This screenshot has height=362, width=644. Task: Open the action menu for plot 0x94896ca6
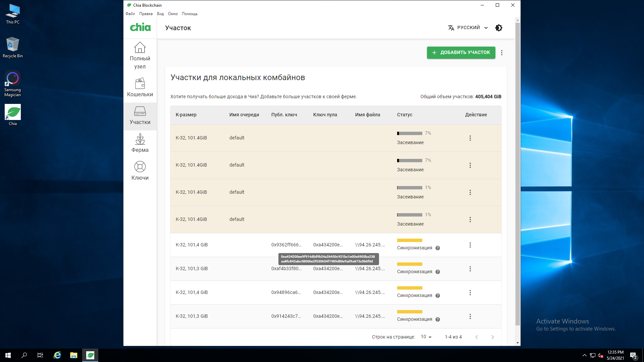tap(470, 293)
